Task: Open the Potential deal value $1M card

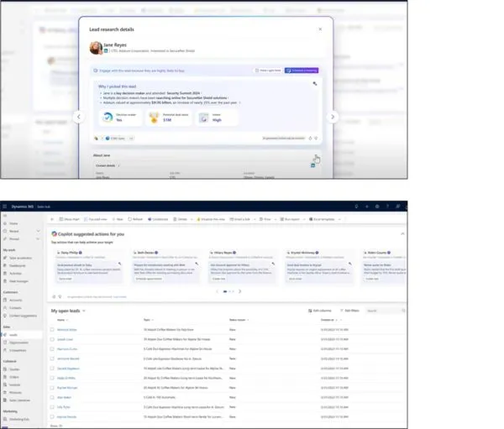Action: pyautogui.click(x=169, y=118)
